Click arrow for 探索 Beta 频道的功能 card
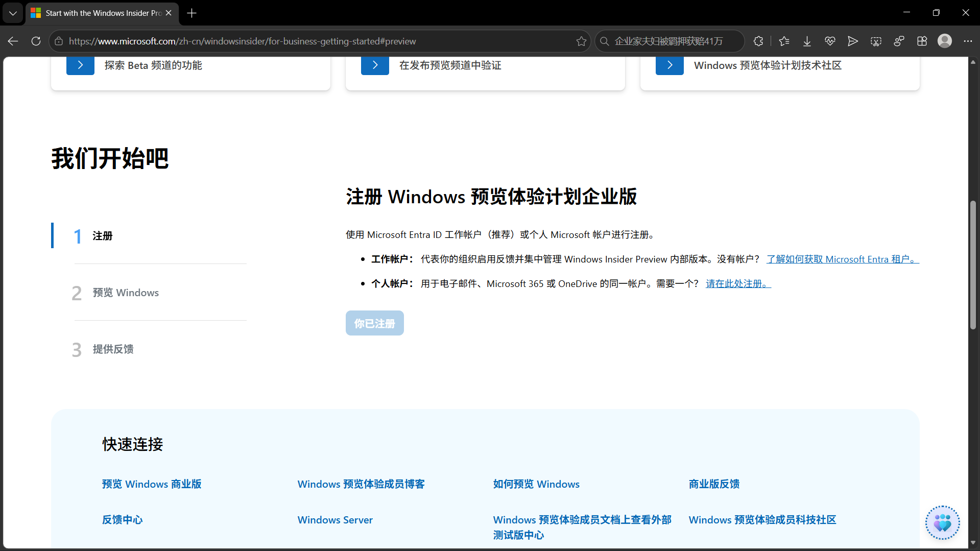This screenshot has width=980, height=551. click(80, 65)
